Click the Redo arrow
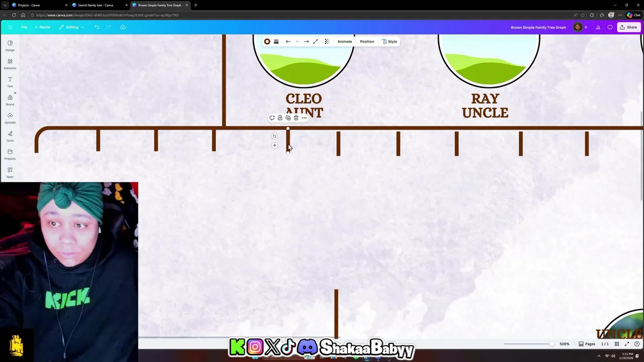The height and width of the screenshot is (362, 644). (x=109, y=27)
